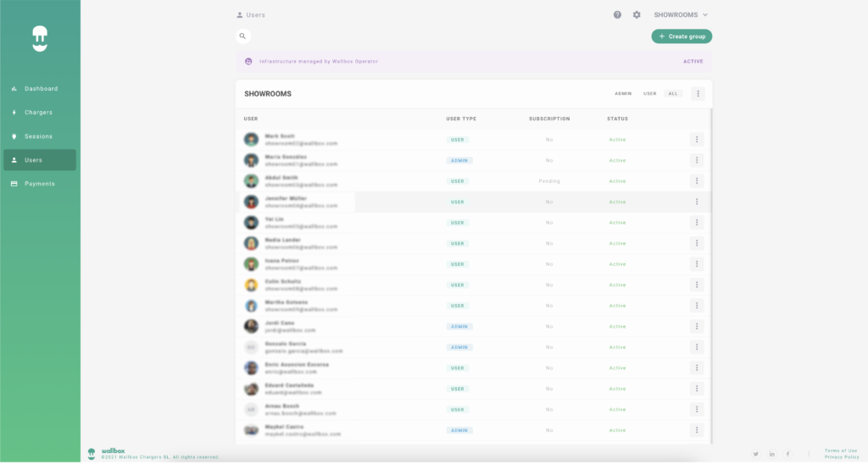Open the three-dot menu for Nadia Lander

697,243
